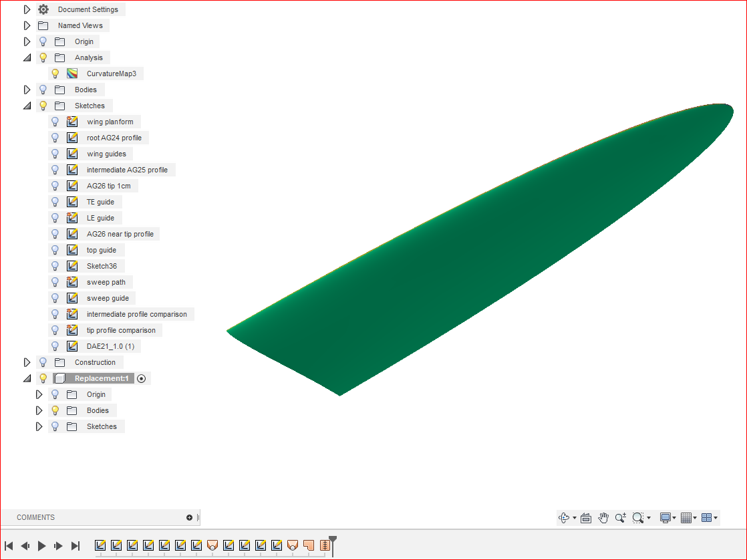Screen dimensions: 747x560
Task: Collapse the Analysis folder
Action: (x=27, y=57)
